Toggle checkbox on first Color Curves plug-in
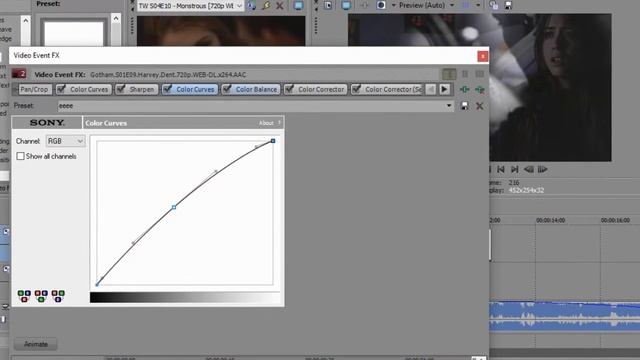640x360 pixels. click(61, 89)
